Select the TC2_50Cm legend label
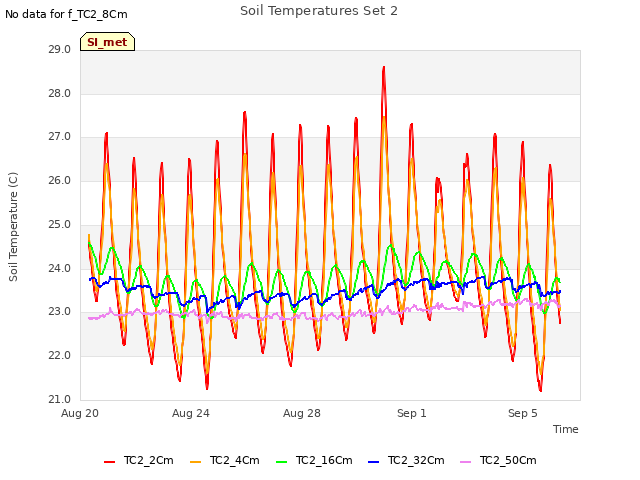 point(508,460)
